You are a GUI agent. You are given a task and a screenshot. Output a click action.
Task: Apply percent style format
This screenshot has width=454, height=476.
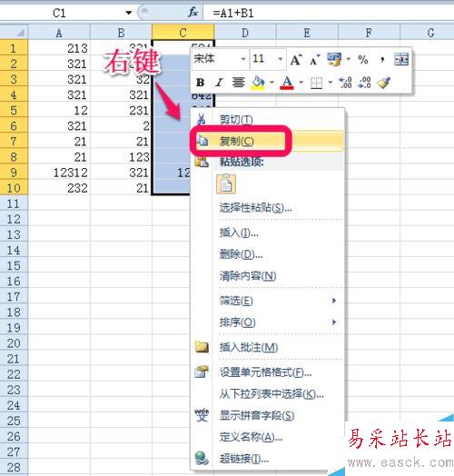(x=363, y=60)
